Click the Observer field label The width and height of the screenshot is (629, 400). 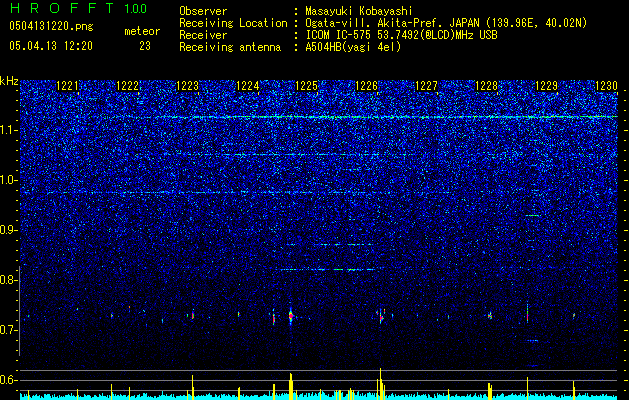tap(203, 12)
